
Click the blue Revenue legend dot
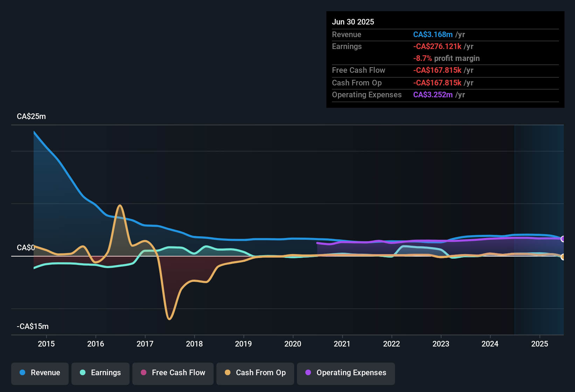pos(22,372)
